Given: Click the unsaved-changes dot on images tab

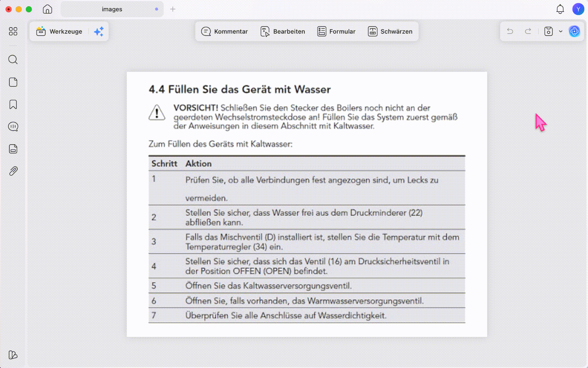Looking at the screenshot, I should (x=157, y=9).
